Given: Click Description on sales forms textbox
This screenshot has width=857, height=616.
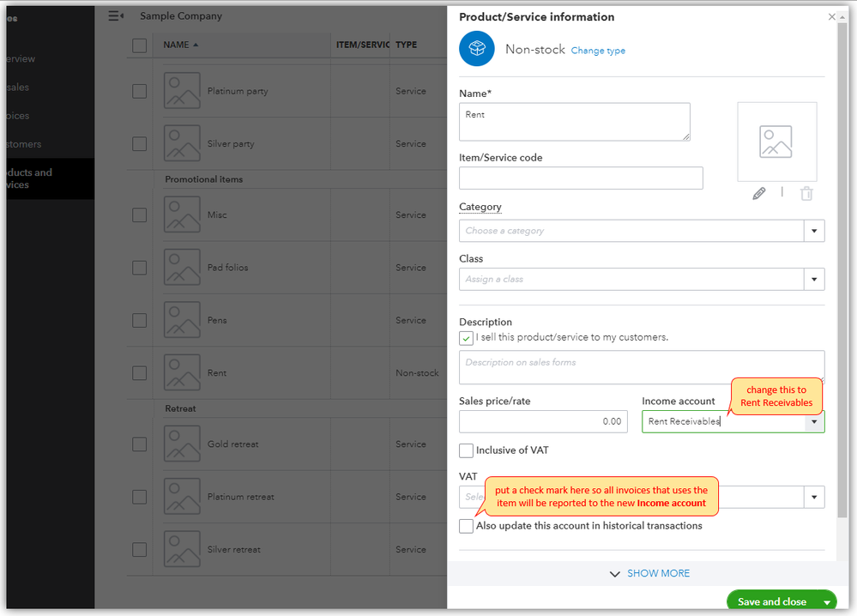Looking at the screenshot, I should pyautogui.click(x=642, y=367).
